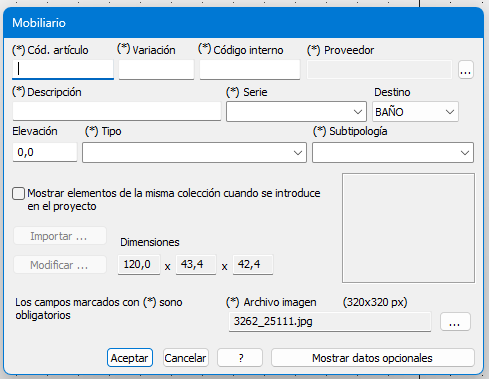Click the Código interno input field

click(x=250, y=70)
